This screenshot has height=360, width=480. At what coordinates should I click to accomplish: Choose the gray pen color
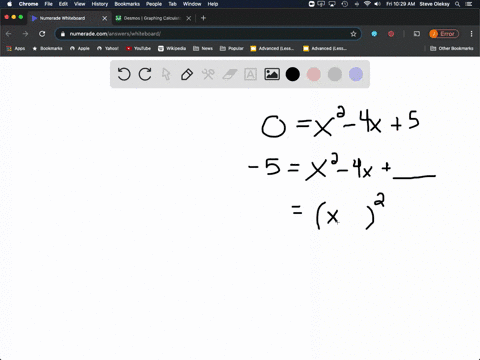click(x=335, y=74)
